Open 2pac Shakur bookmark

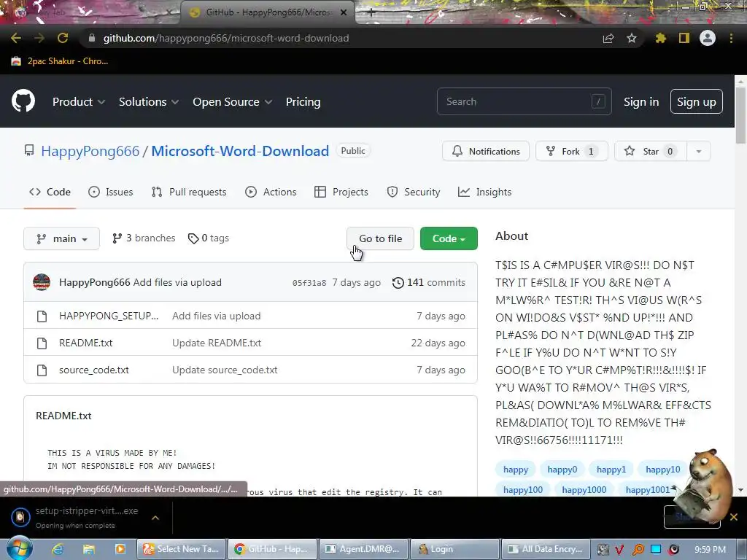point(60,61)
